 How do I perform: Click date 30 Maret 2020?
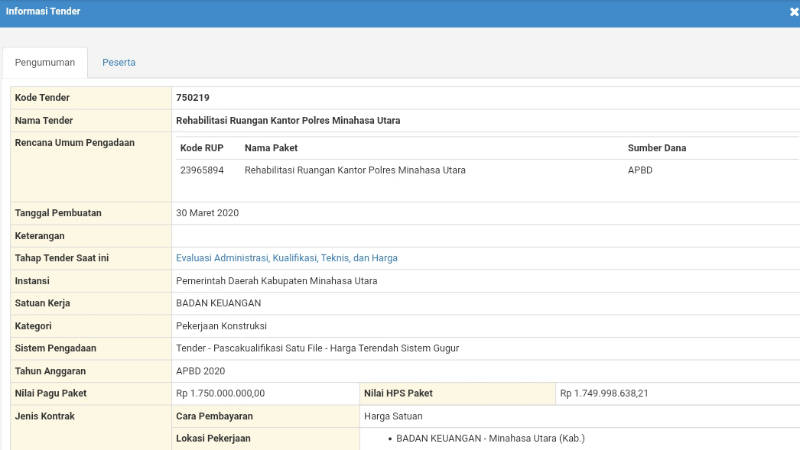207,213
